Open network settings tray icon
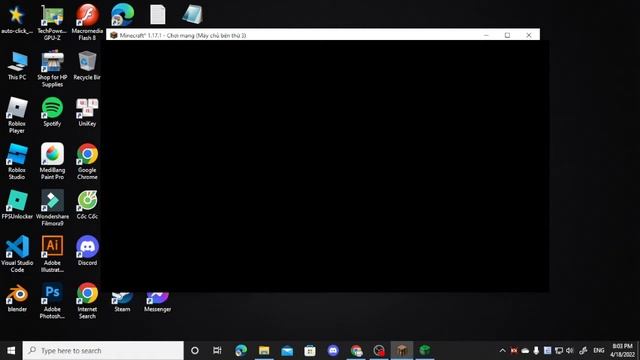The height and width of the screenshot is (360, 640). pyautogui.click(x=559, y=350)
